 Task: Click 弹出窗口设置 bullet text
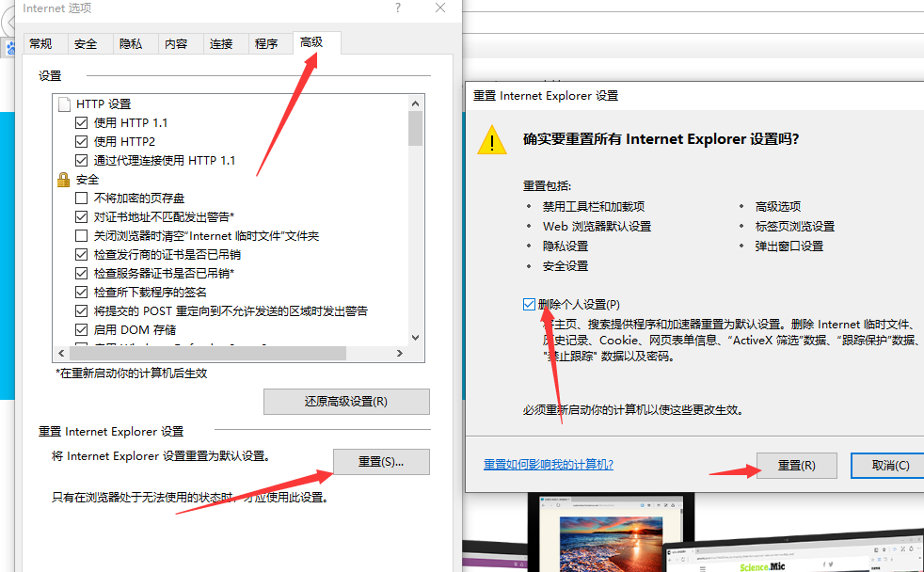789,246
